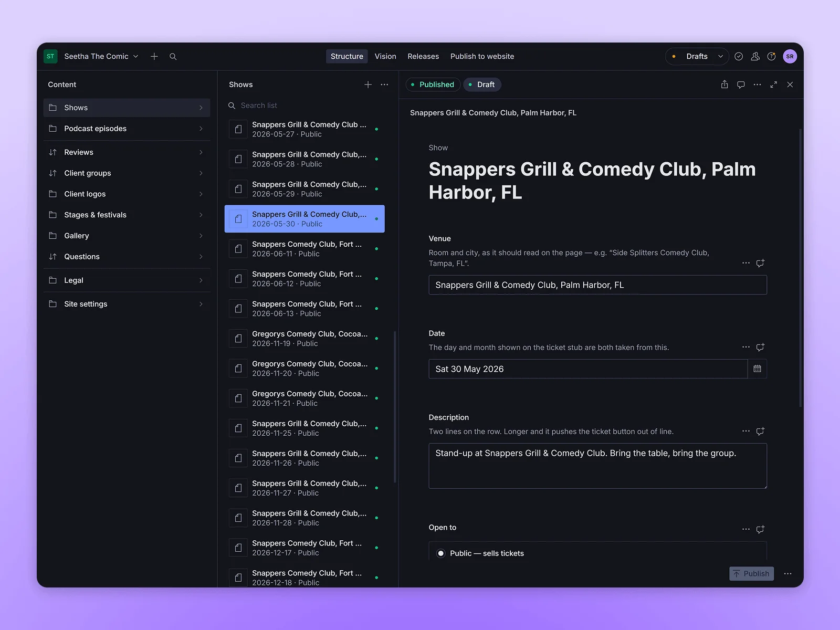This screenshot has width=840, height=630.
Task: Open the Snappers Comedy Club 2026-06-11 show
Action: [x=304, y=249]
